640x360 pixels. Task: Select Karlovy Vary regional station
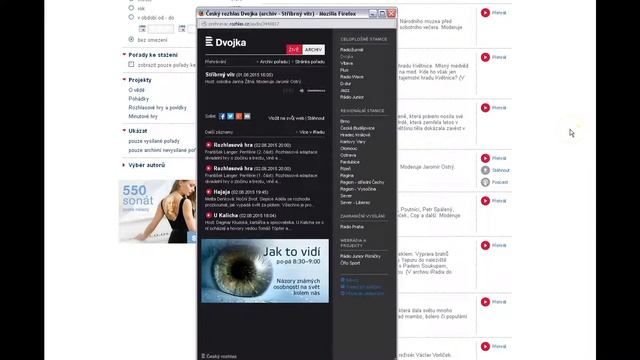coord(353,142)
